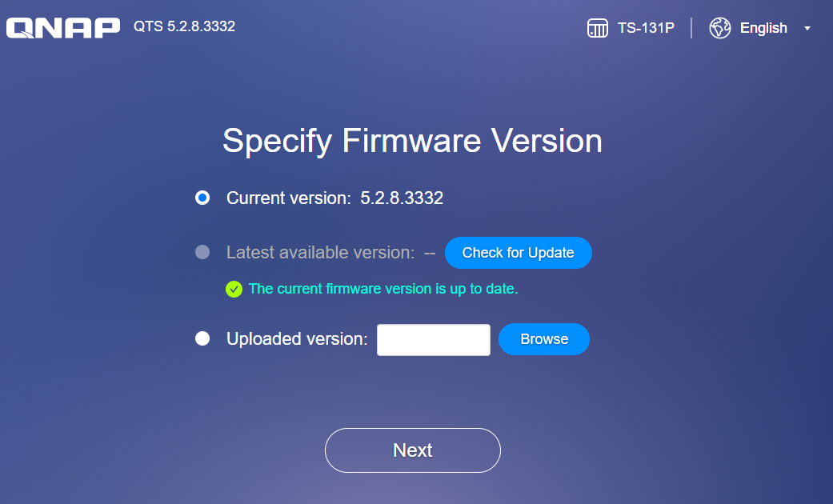This screenshot has width=833, height=504.
Task: Open the language dropdown arrow
Action: (807, 28)
